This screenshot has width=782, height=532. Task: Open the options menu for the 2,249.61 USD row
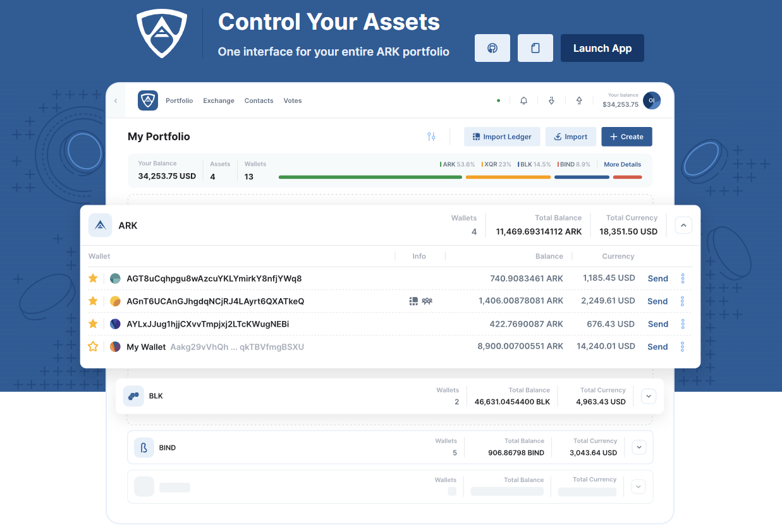[683, 301]
